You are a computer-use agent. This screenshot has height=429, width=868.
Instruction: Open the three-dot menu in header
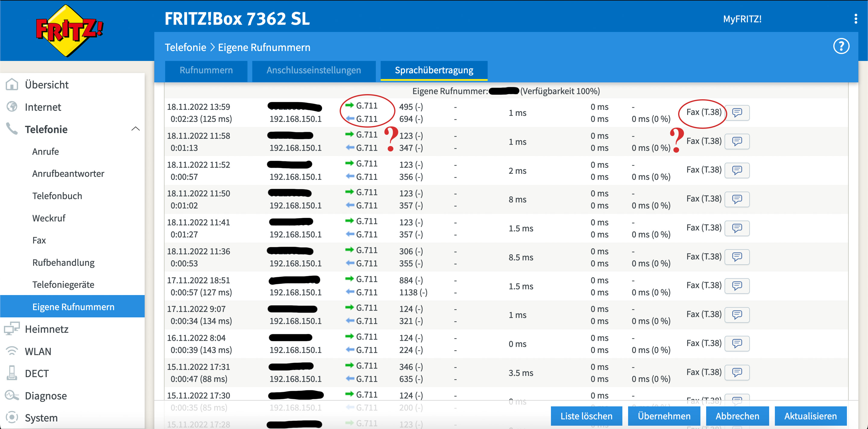pos(856,19)
